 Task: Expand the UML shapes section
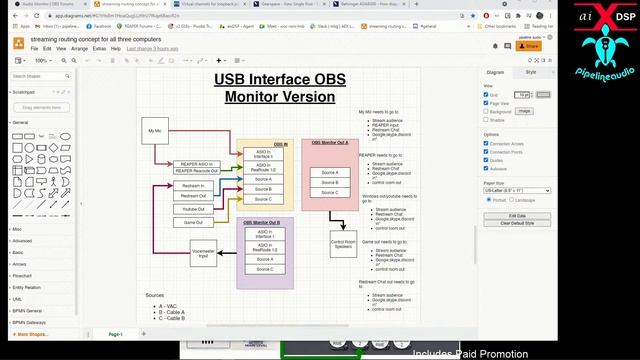click(16, 299)
